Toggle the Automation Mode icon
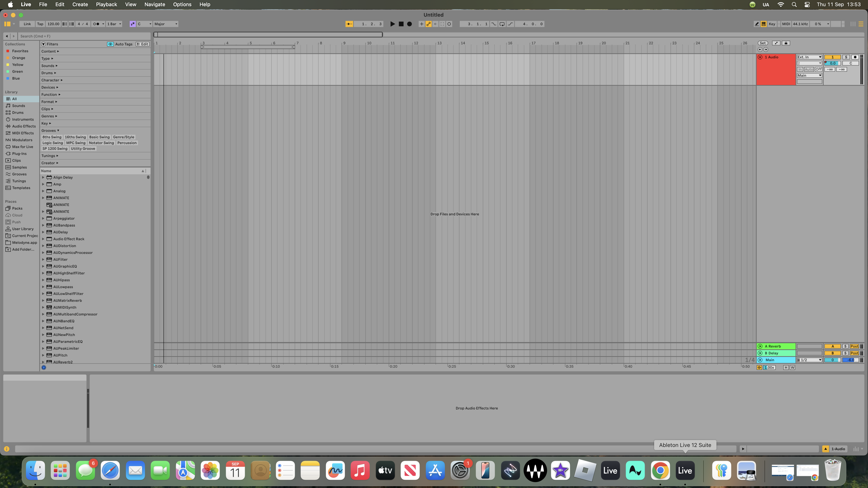Viewport: 868px width, 488px height. 776,43
